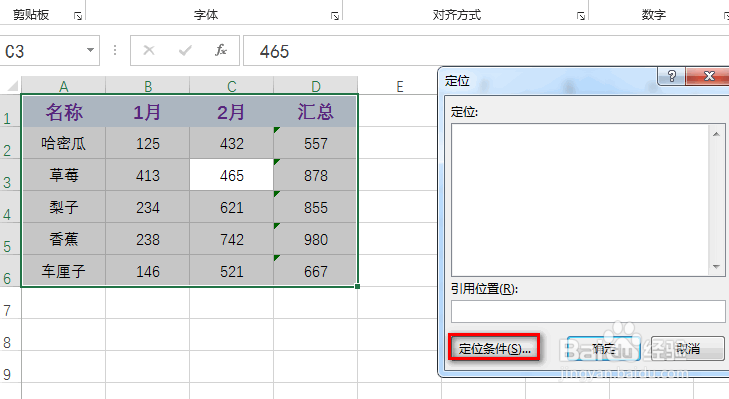
Task: Select cell 草莓
Action: [64, 175]
